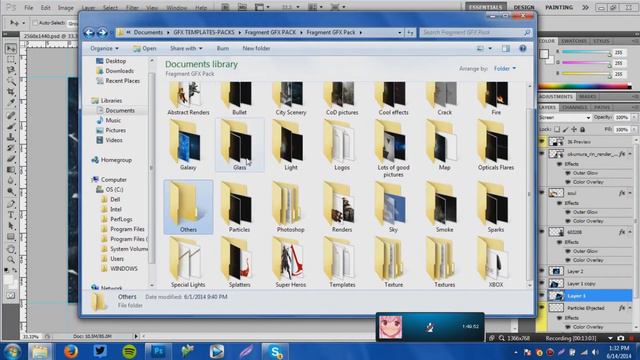The width and height of the screenshot is (640, 360).
Task: Switch to the Masks tab
Action: coord(587,97)
